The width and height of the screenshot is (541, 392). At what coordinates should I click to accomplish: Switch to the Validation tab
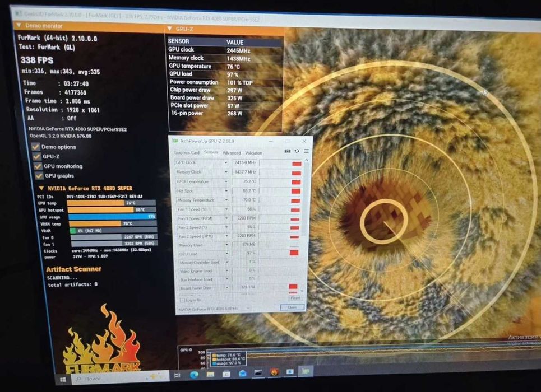(253, 153)
